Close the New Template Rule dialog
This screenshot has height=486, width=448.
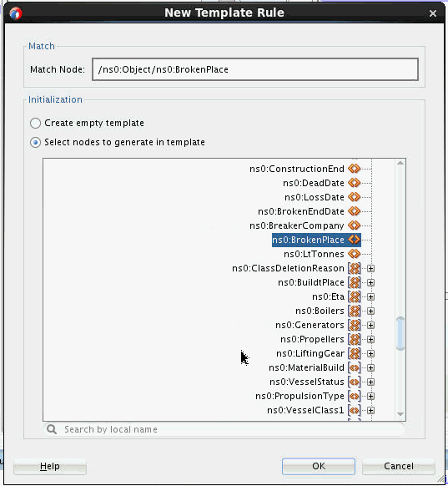[433, 13]
